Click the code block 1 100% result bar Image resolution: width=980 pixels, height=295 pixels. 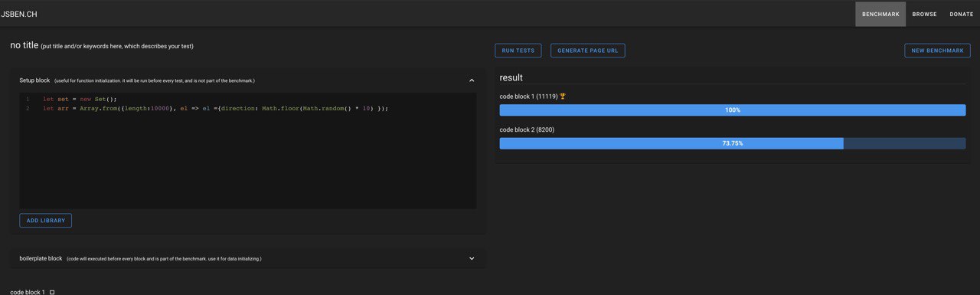[733, 110]
